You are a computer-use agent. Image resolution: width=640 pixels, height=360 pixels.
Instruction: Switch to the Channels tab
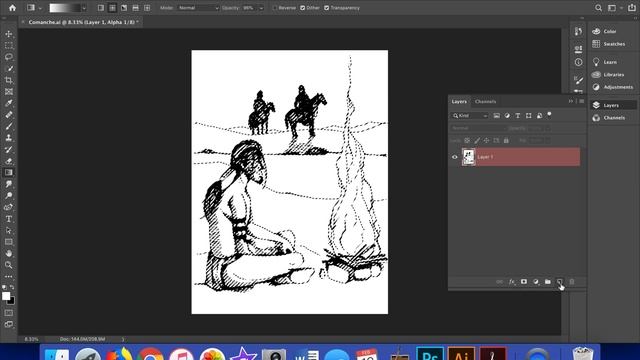pyautogui.click(x=485, y=102)
